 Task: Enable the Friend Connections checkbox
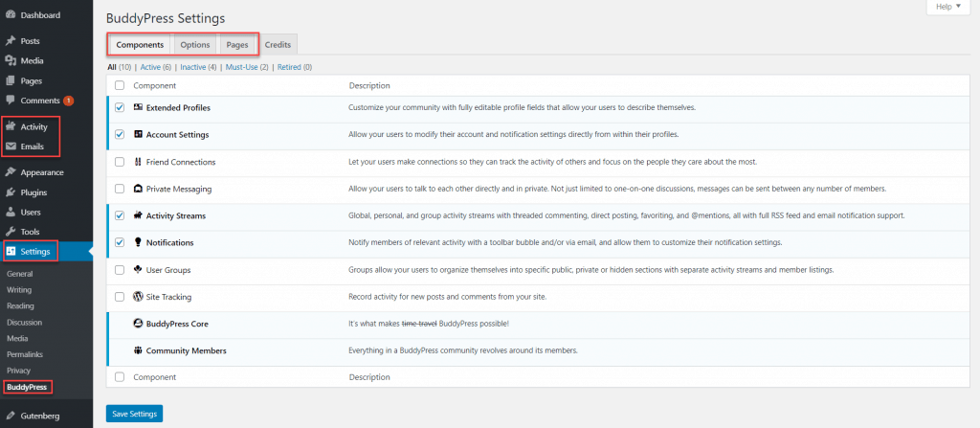[120, 162]
